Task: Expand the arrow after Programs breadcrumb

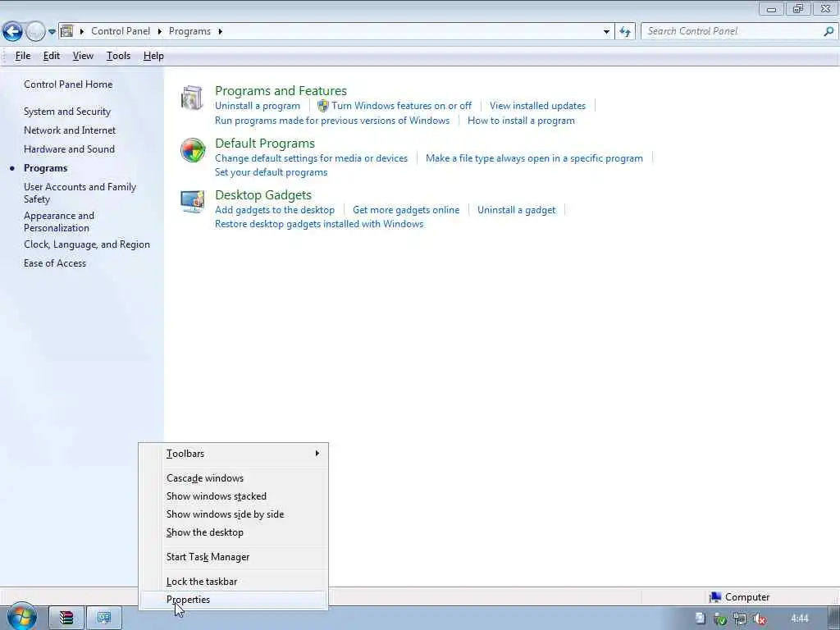Action: (220, 32)
